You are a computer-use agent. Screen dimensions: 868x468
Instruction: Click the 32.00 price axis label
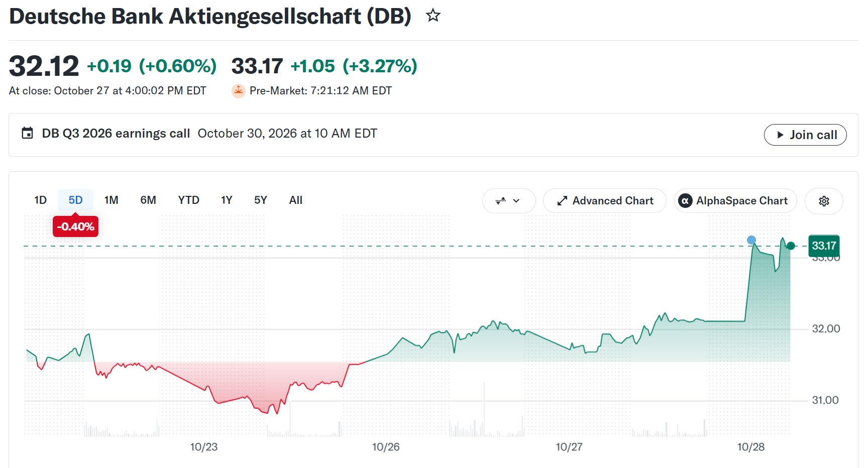(826, 328)
